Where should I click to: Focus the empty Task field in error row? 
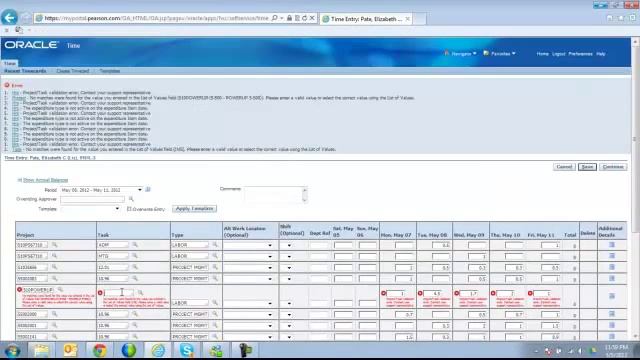click(118, 293)
